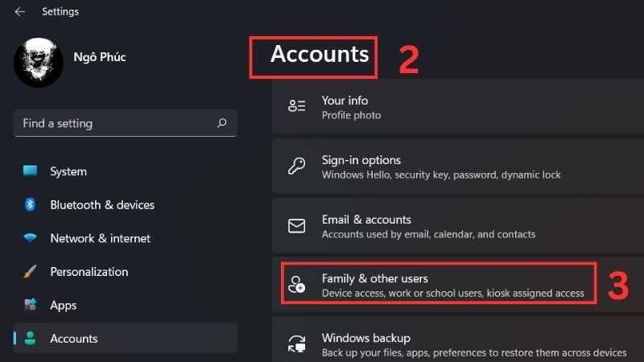This screenshot has height=362, width=644.
Task: Click the Apps icon in sidebar
Action: tap(30, 305)
